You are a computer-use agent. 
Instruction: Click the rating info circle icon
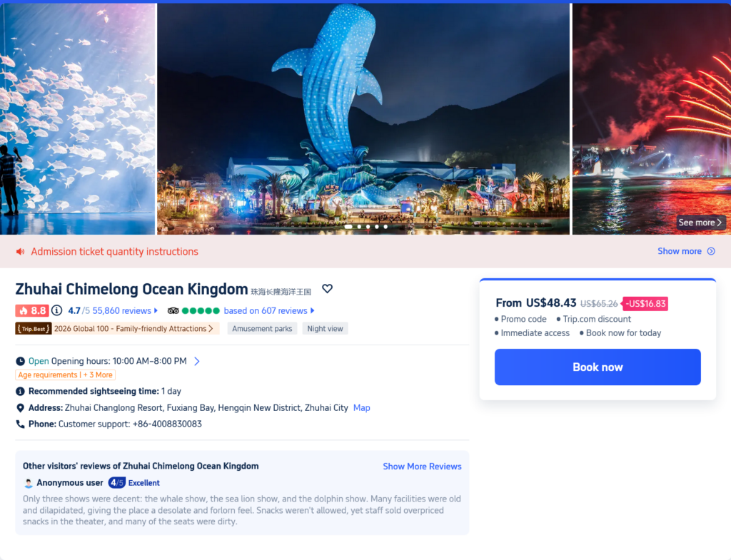(x=57, y=310)
